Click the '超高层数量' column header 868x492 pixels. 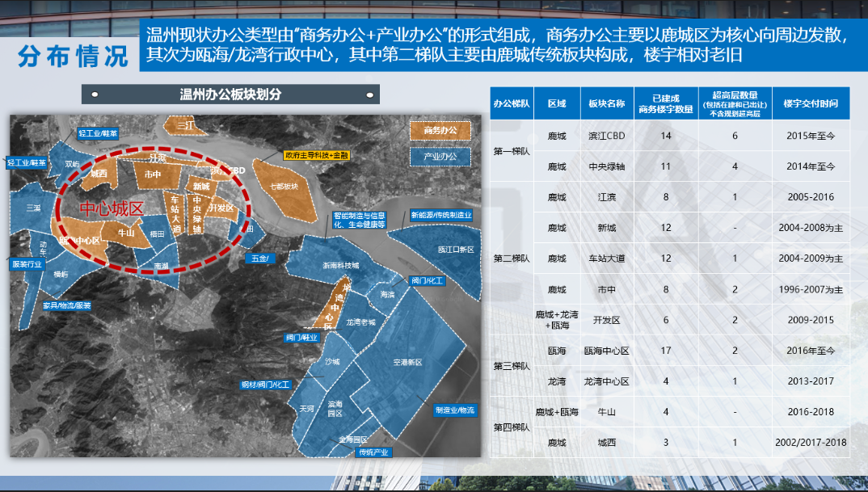(x=735, y=103)
